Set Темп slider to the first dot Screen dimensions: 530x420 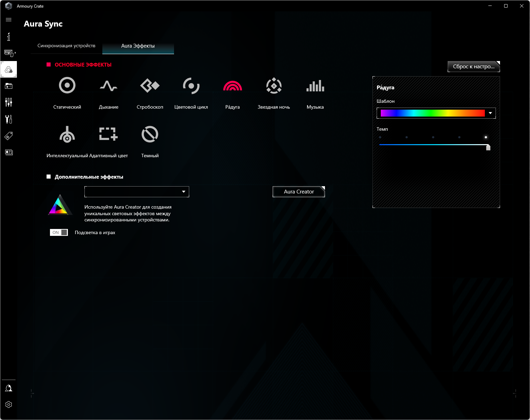tap(380, 137)
